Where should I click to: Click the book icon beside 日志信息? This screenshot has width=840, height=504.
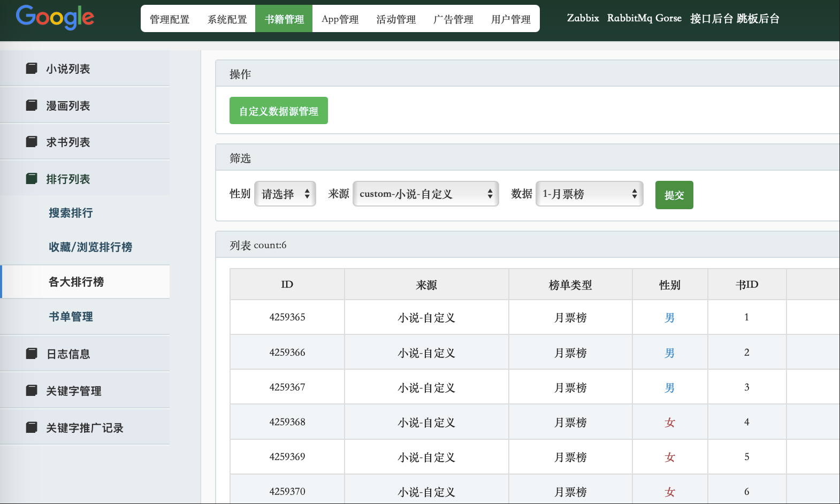tap(32, 354)
